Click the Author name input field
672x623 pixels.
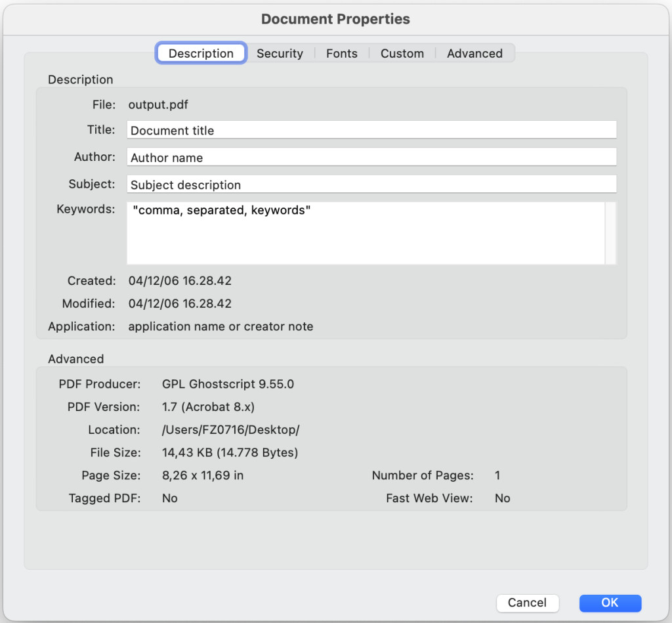tap(371, 157)
